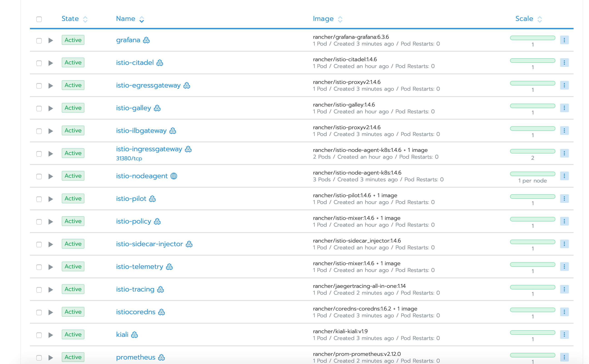Click the workload icon next to kiali

point(134,334)
